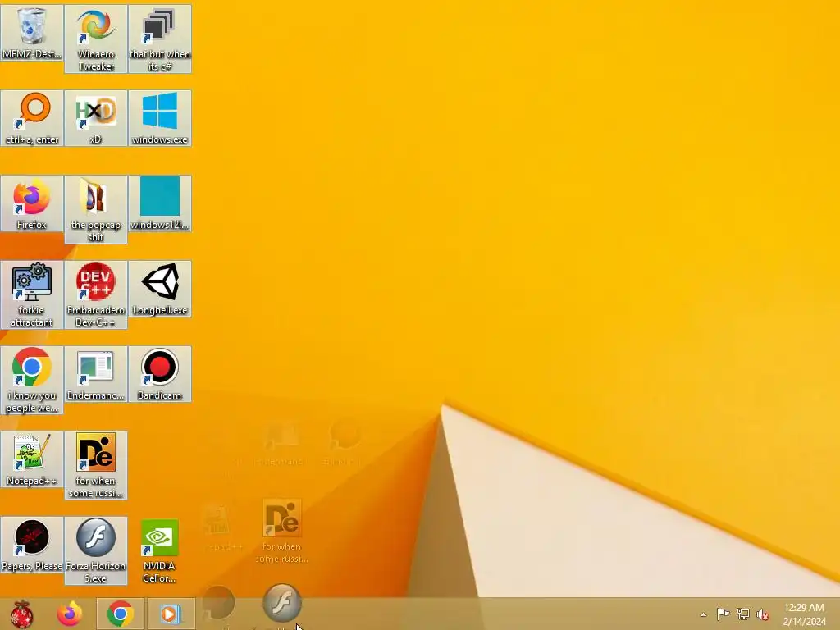Open the Papers, Please shortcut

coord(32,545)
